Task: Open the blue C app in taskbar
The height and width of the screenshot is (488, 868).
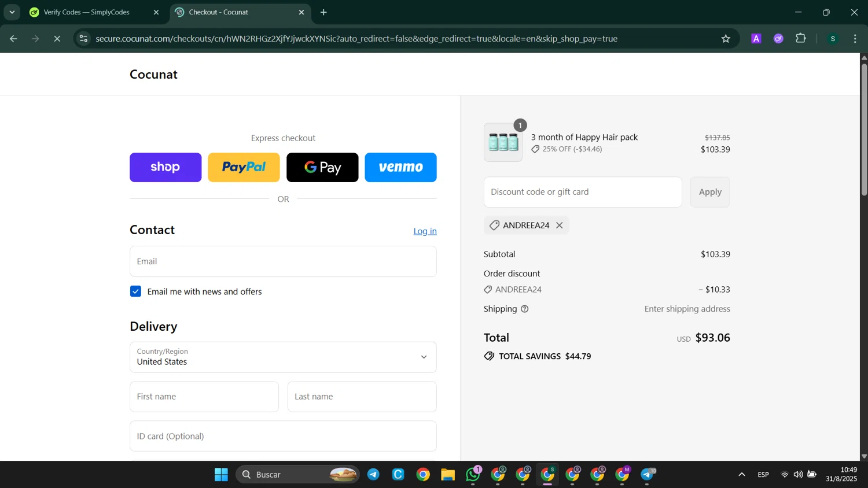Action: (x=398, y=475)
